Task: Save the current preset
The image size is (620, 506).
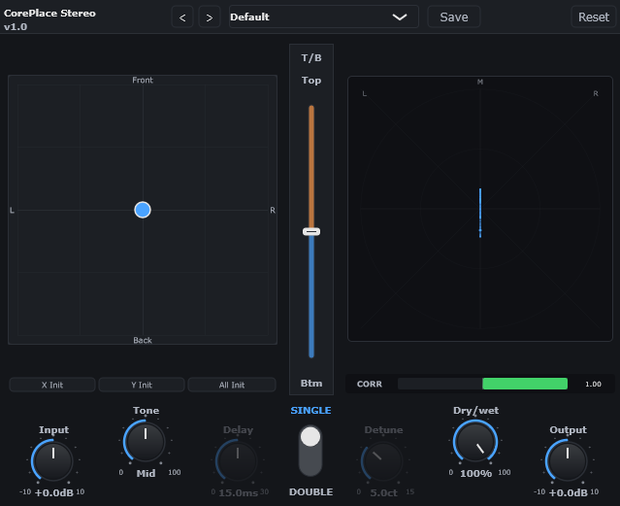Action: (x=454, y=17)
